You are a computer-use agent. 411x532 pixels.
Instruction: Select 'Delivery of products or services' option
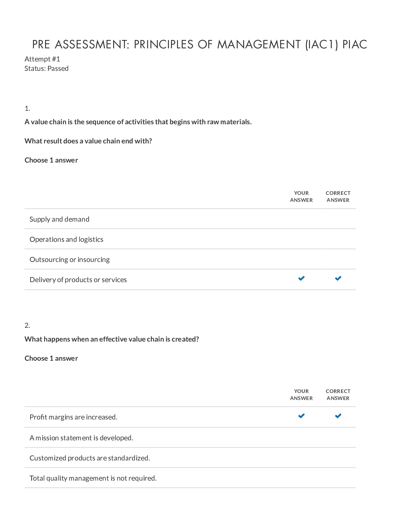point(190,279)
